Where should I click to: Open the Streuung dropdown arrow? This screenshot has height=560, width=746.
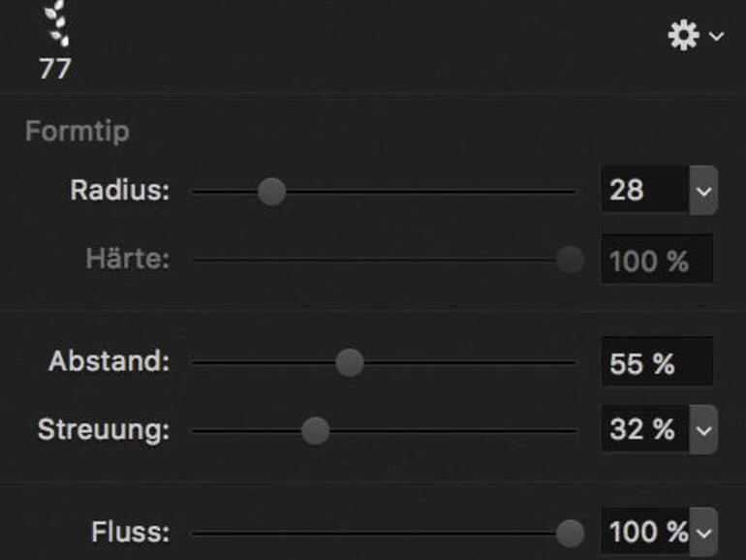[x=703, y=430]
